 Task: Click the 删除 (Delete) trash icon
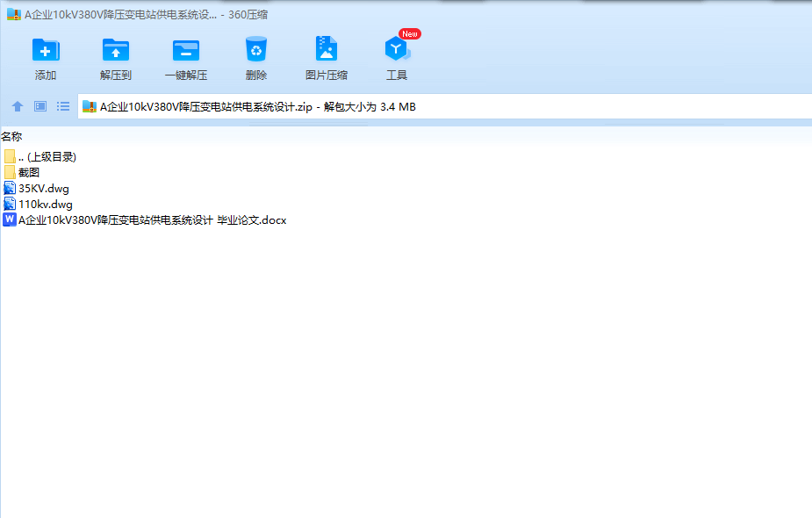click(x=255, y=49)
